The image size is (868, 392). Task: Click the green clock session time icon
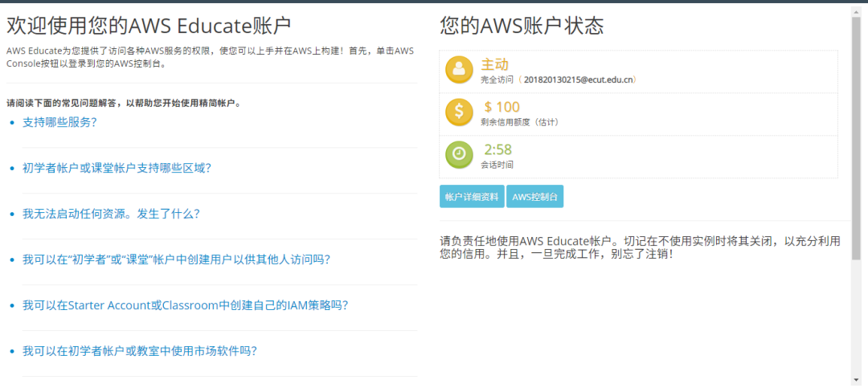click(x=459, y=155)
